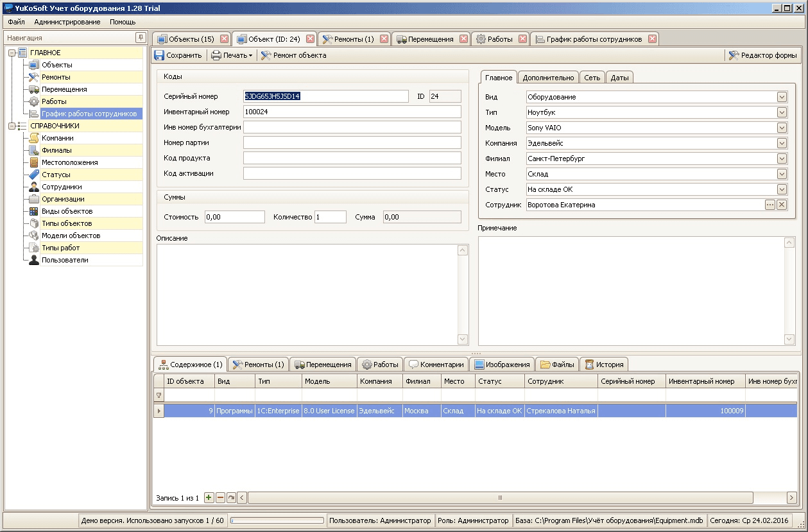Add a record with green plus button
808x532 pixels.
(x=209, y=497)
